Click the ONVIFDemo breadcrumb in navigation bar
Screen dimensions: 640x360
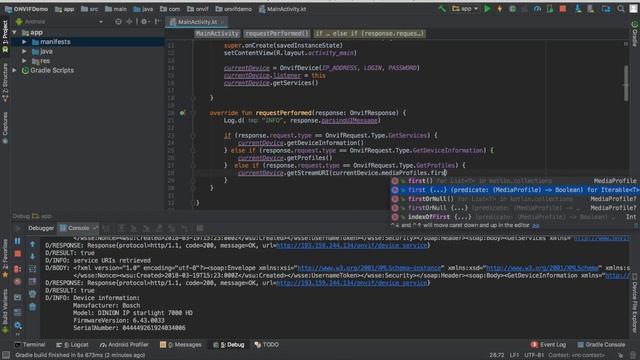[x=27, y=9]
